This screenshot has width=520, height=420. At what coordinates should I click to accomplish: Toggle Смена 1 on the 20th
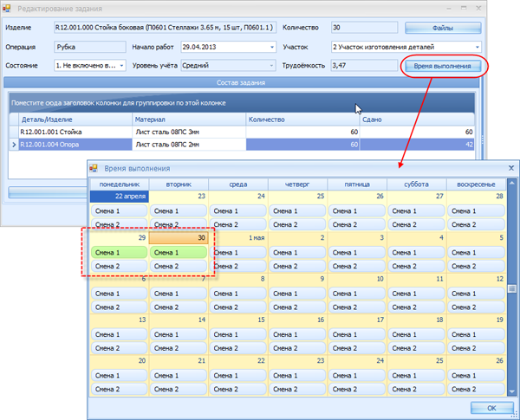119,376
